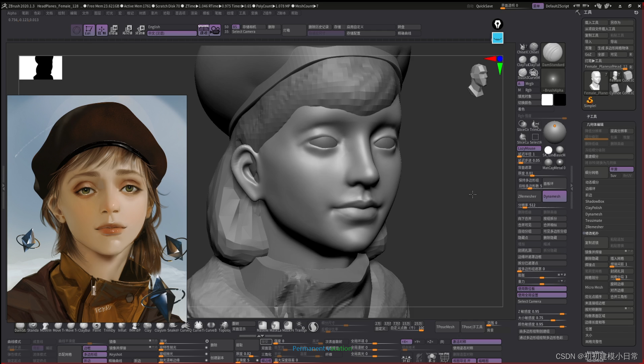Toggle the Mrgb color mode

point(529,84)
